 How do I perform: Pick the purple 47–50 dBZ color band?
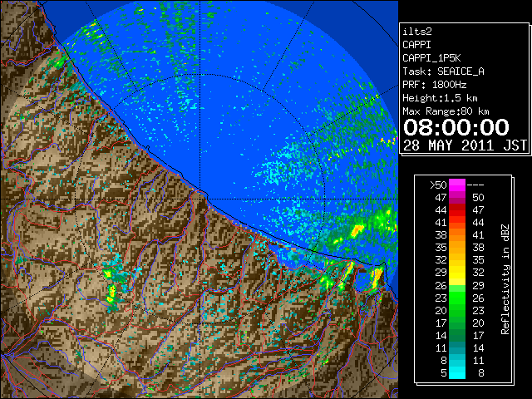click(457, 198)
